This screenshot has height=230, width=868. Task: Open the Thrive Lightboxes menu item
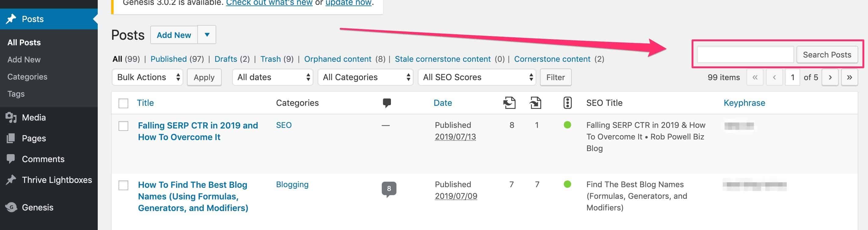pos(49,180)
